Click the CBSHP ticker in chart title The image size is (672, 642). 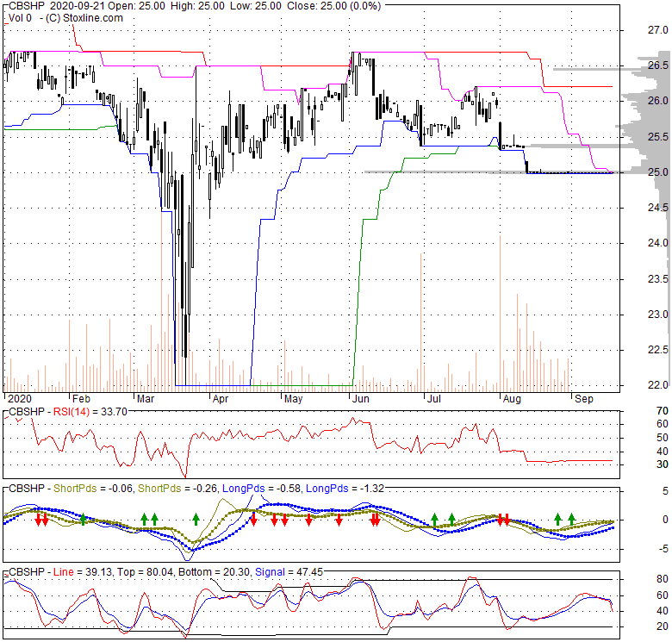pyautogui.click(x=26, y=6)
